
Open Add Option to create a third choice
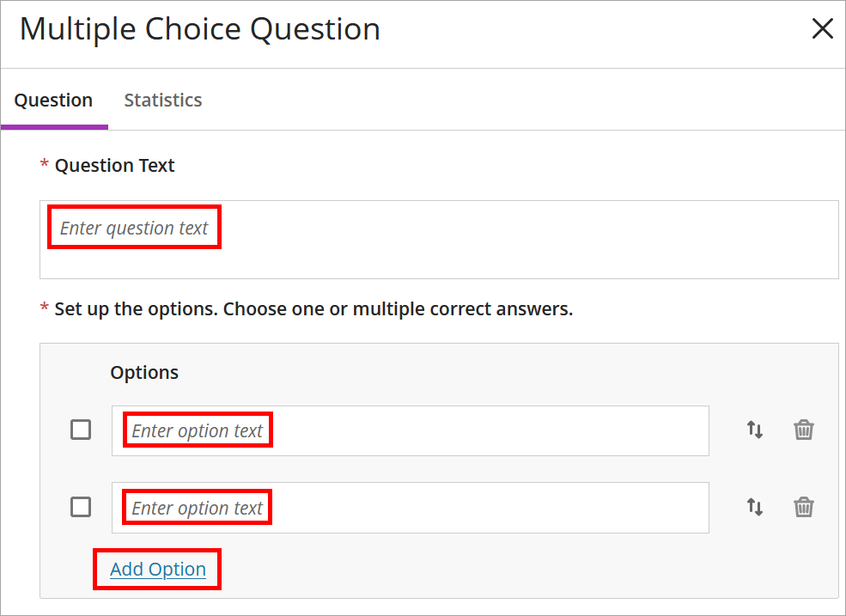point(156,569)
